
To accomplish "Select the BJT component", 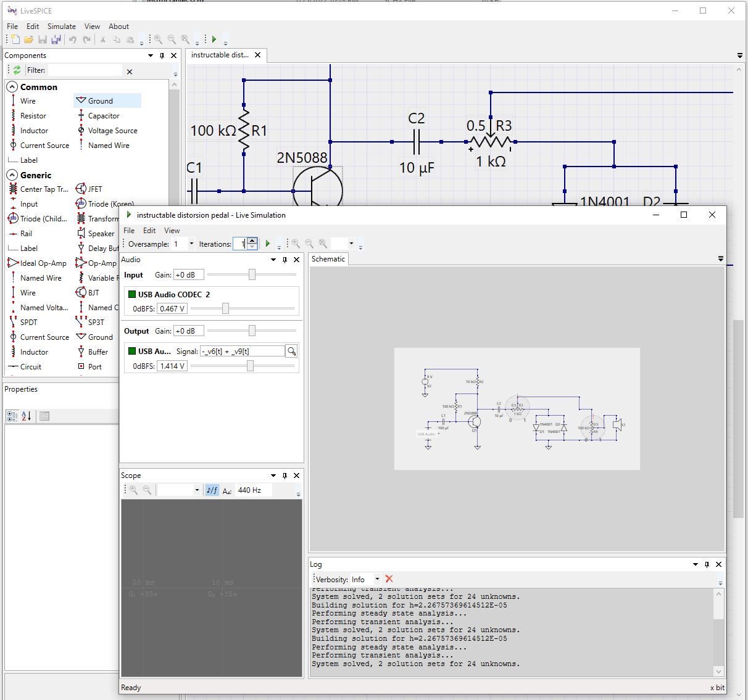I will coord(93,292).
